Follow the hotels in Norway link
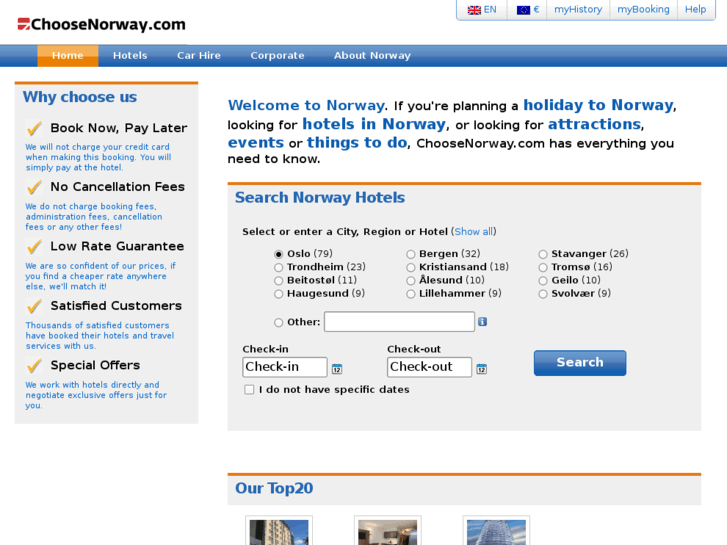 tap(374, 124)
